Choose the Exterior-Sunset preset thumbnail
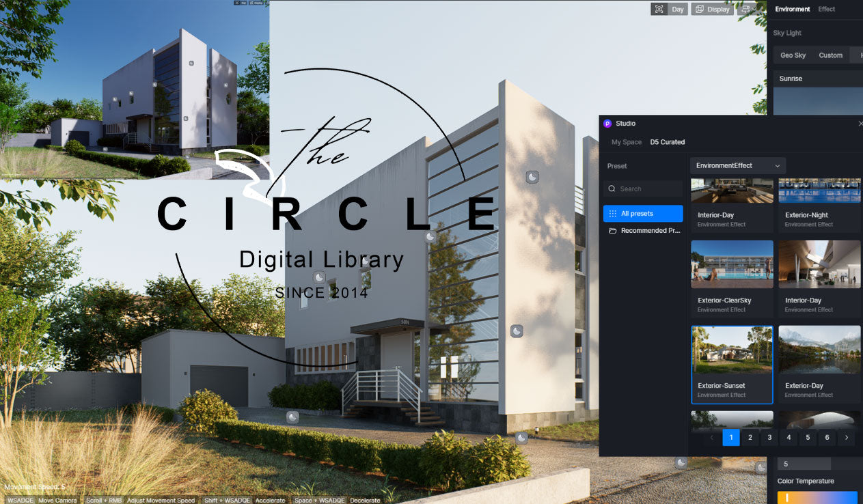 [x=732, y=350]
